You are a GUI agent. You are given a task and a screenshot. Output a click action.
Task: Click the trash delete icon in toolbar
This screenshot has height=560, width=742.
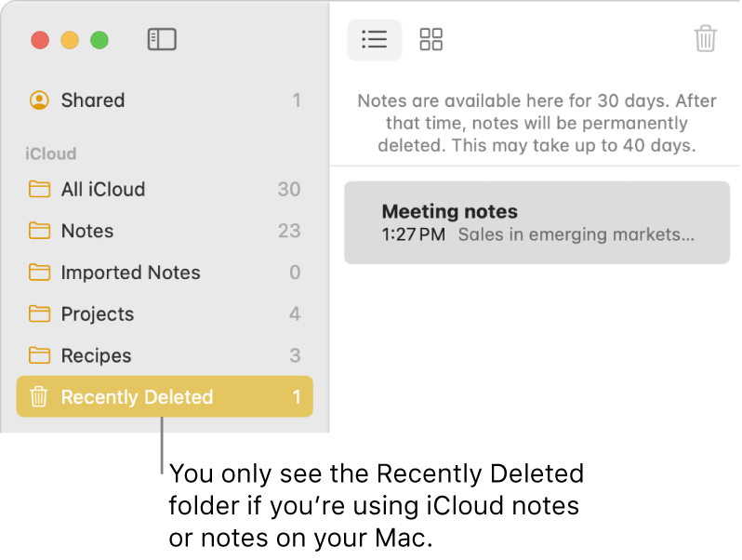[x=706, y=39]
